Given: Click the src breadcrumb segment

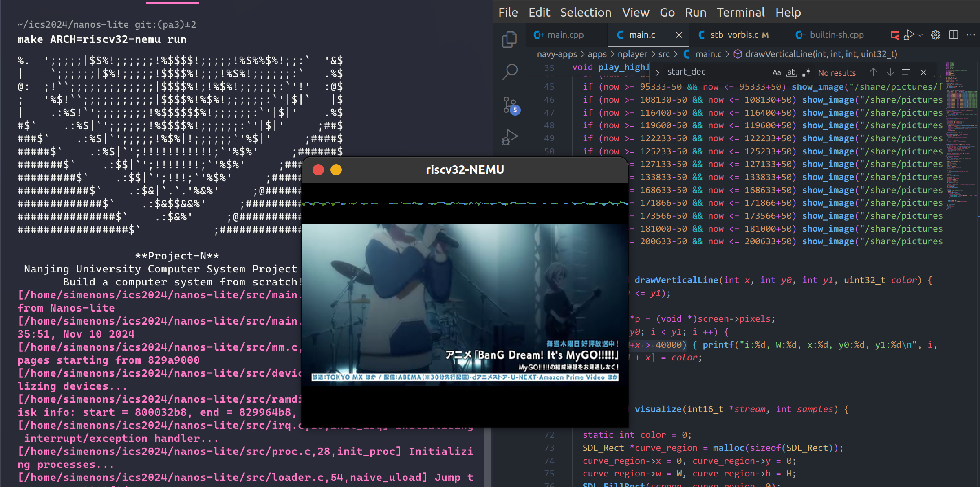Looking at the screenshot, I should pos(664,54).
